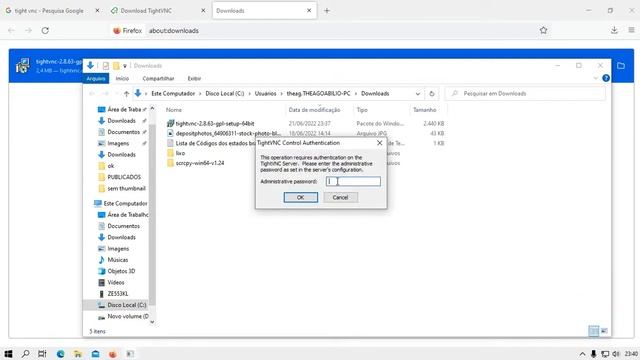
Task: Open a new Firefox tab
Action: [327, 11]
